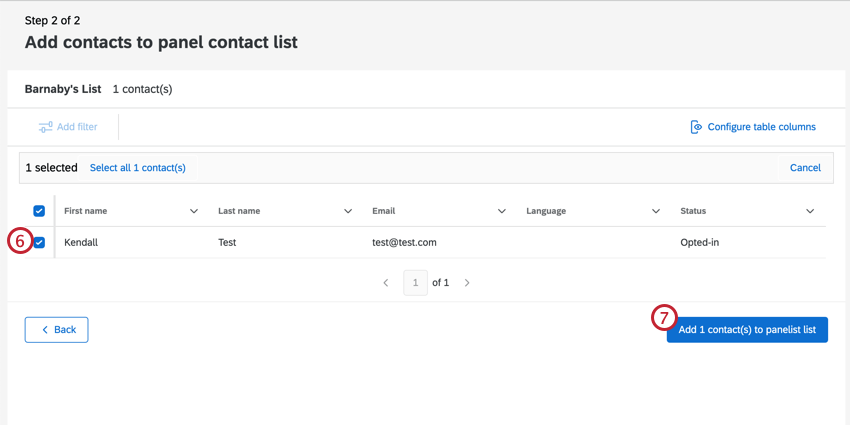Expand the Last name column dropdown
This screenshot has width=850, height=425.
pos(348,211)
